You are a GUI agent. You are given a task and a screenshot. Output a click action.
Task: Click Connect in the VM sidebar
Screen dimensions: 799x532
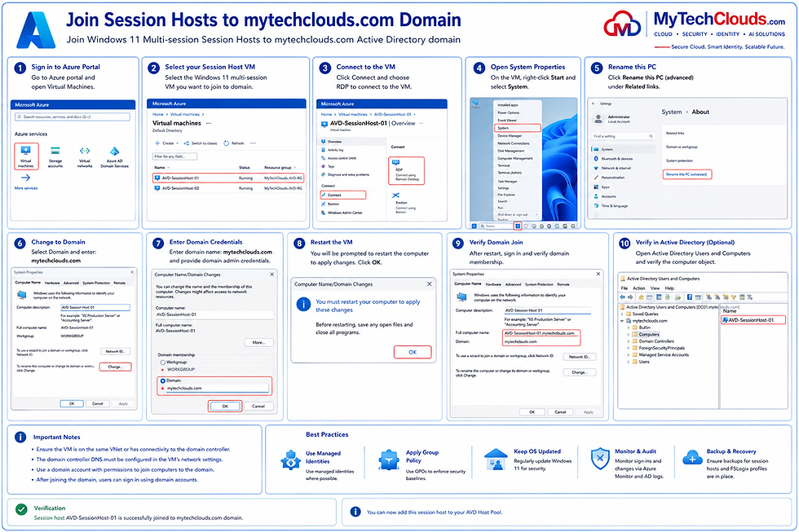click(342, 195)
